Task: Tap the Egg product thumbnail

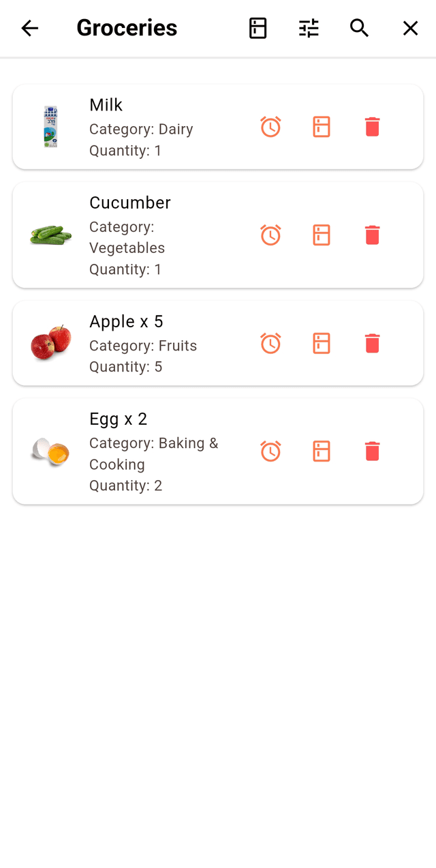Action: (49, 451)
